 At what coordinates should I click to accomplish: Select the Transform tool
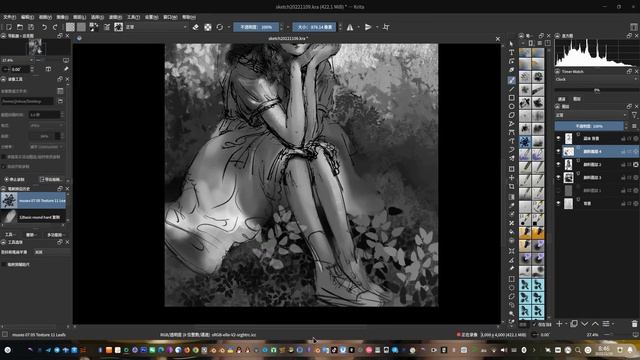511,169
